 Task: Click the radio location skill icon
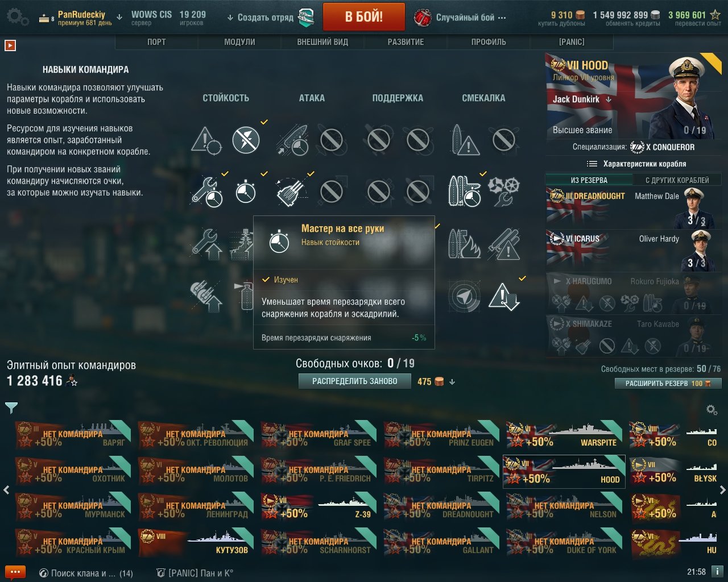[x=464, y=296]
